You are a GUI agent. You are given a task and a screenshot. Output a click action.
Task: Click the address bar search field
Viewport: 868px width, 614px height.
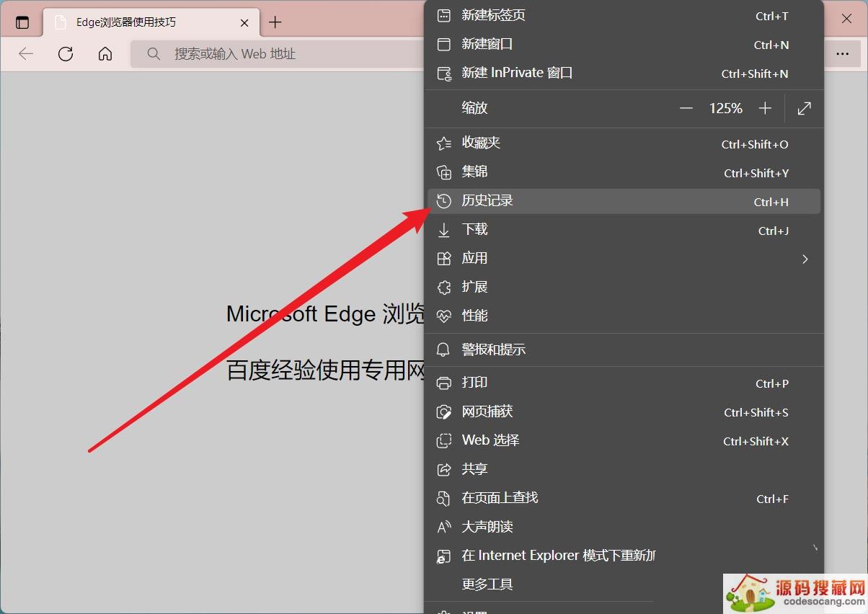coord(281,54)
